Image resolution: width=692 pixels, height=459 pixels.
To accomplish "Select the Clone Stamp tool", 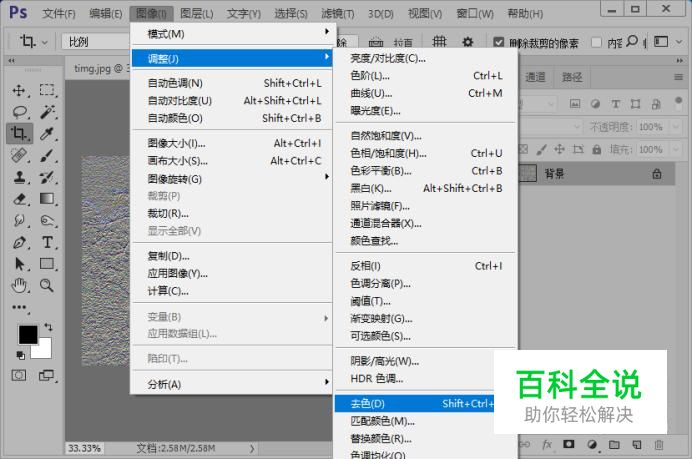I will click(19, 177).
